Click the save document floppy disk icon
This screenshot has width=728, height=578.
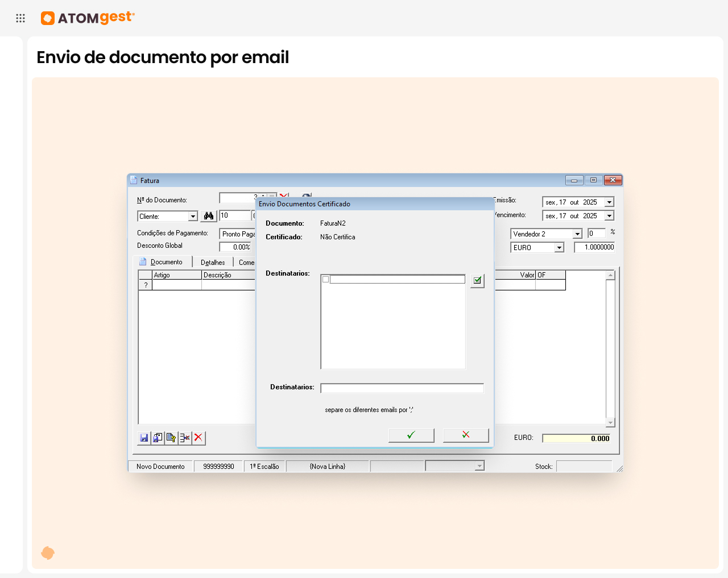tap(144, 438)
